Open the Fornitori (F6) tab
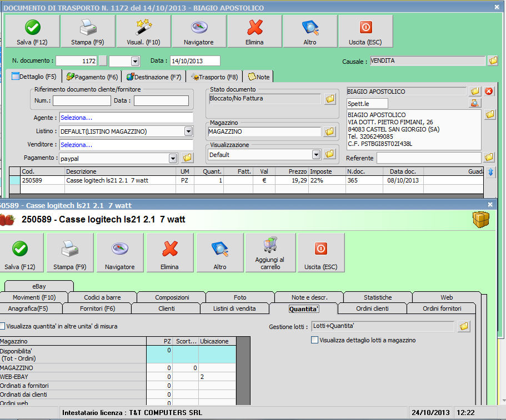The width and height of the screenshot is (506, 420). (97, 308)
